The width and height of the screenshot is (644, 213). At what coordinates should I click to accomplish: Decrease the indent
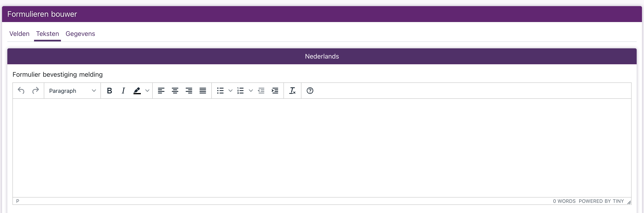point(261,91)
